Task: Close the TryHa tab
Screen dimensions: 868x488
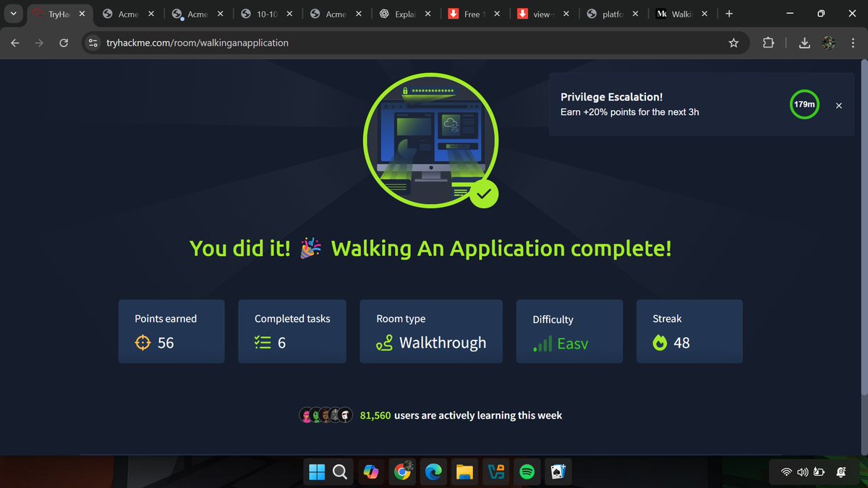Action: coord(81,14)
